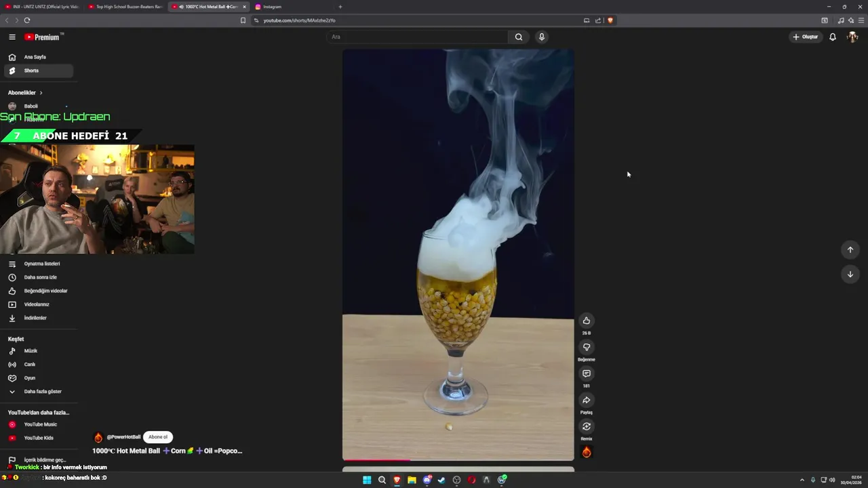
Task: Open the notifications bell
Action: (x=833, y=37)
